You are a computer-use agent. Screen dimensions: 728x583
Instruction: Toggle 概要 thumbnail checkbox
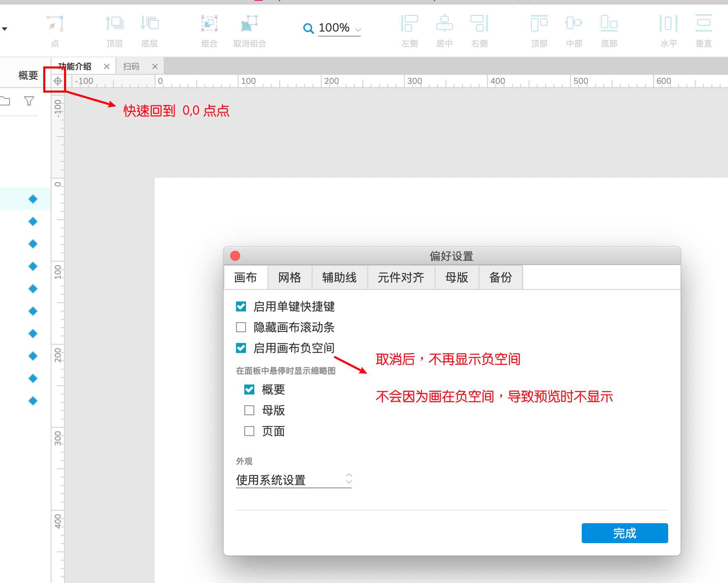pos(249,389)
